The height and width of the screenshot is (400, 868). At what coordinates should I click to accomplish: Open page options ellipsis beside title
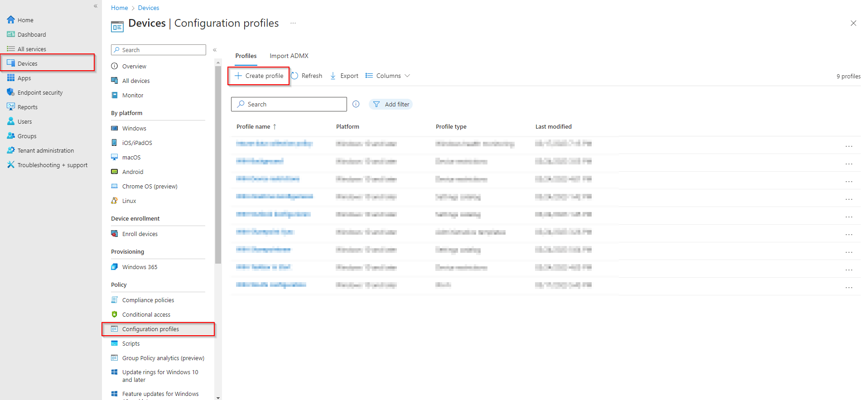pyautogui.click(x=293, y=23)
